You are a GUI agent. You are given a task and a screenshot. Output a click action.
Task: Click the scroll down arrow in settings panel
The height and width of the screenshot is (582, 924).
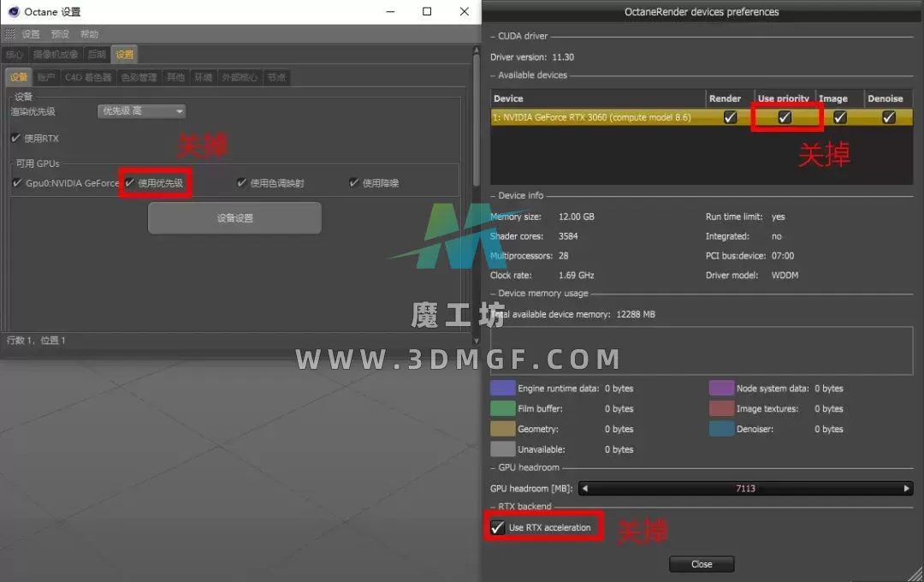point(477,341)
